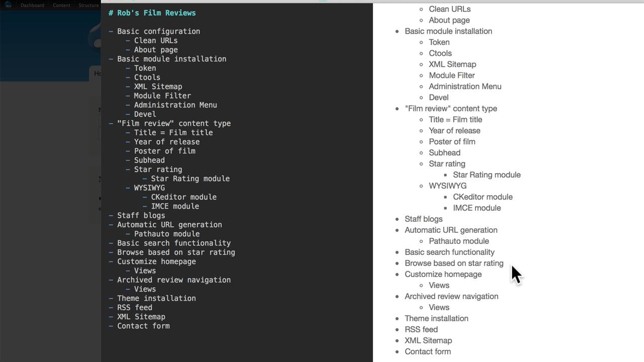644x362 pixels.
Task: Click "Archived review navigation" in preview pane
Action: click(451, 297)
